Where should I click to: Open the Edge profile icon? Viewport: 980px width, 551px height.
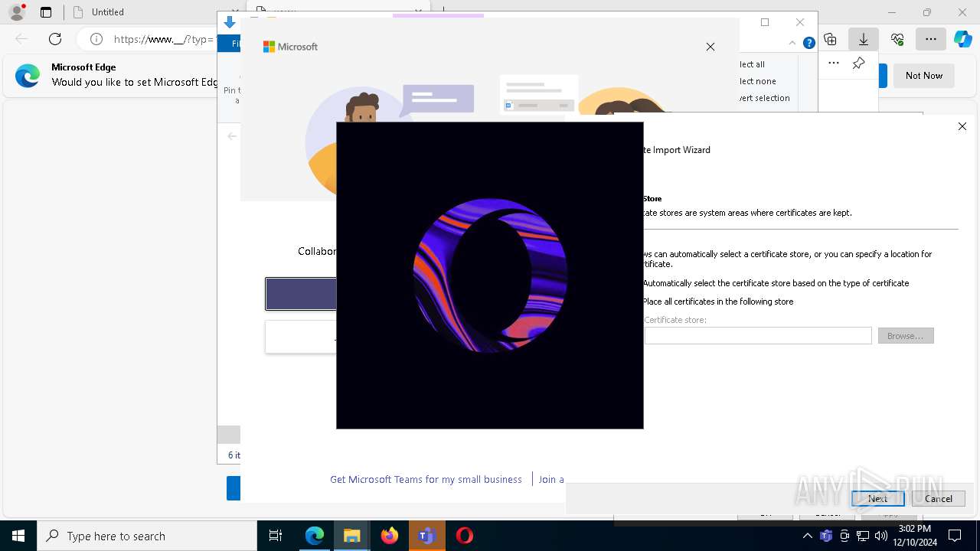(17, 12)
